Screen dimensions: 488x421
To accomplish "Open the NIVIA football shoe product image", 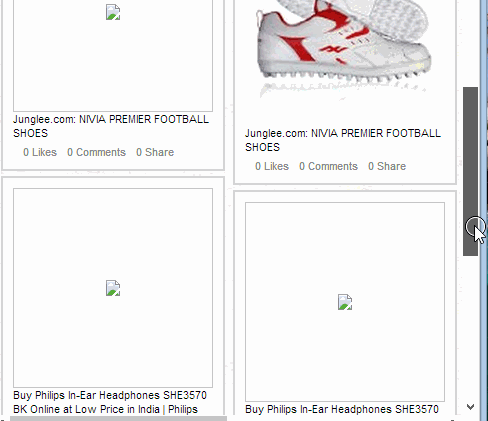I will [x=345, y=50].
